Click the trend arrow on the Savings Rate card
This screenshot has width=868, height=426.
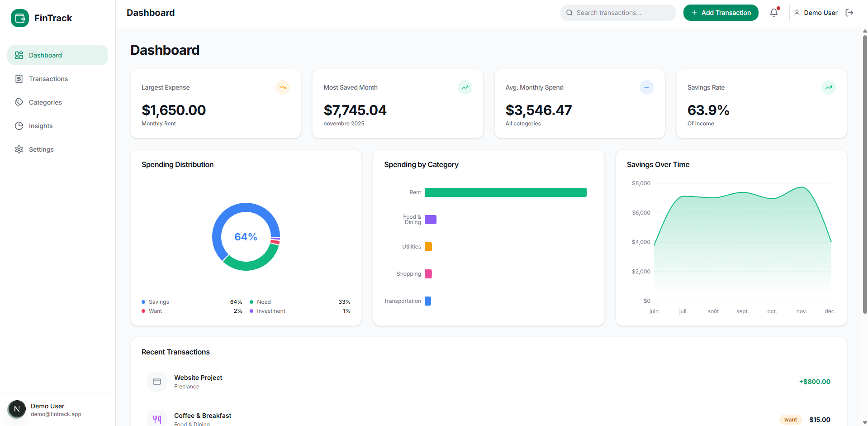pyautogui.click(x=828, y=87)
